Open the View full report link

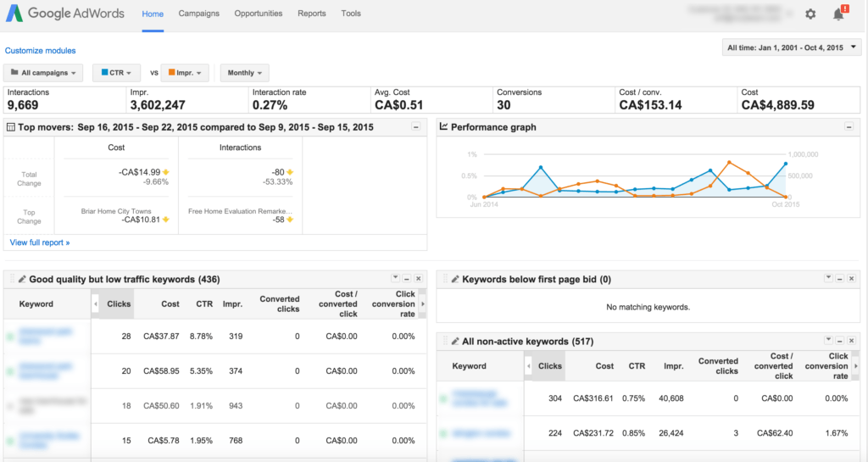click(39, 242)
